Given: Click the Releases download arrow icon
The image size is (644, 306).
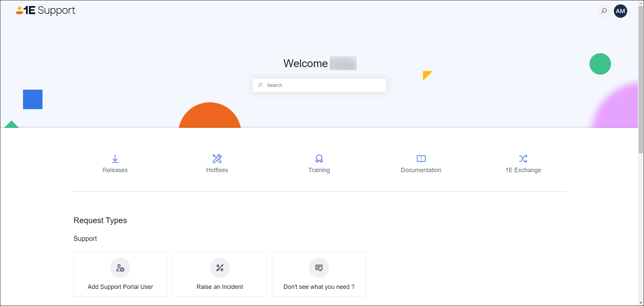Looking at the screenshot, I should 115,158.
